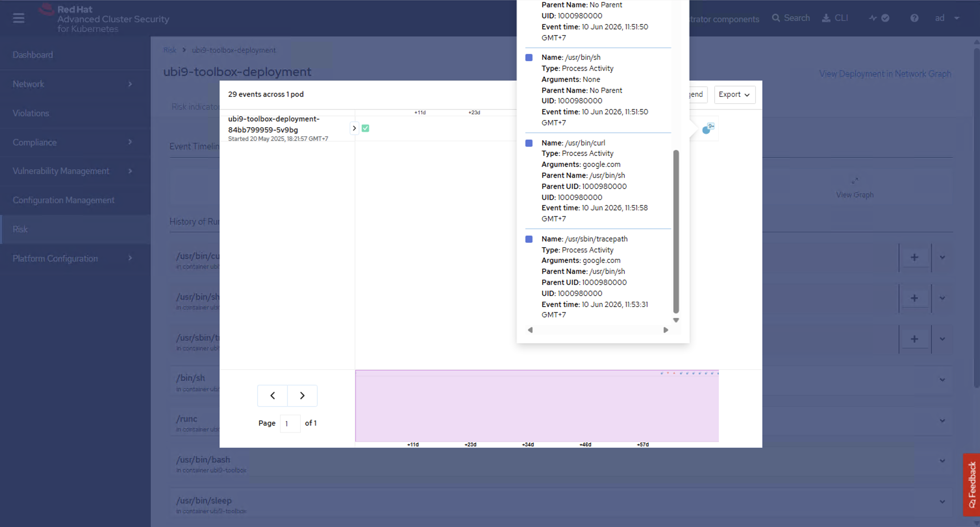Expand the /usr/bin/curl process row
This screenshot has height=527, width=980.
tap(942, 257)
